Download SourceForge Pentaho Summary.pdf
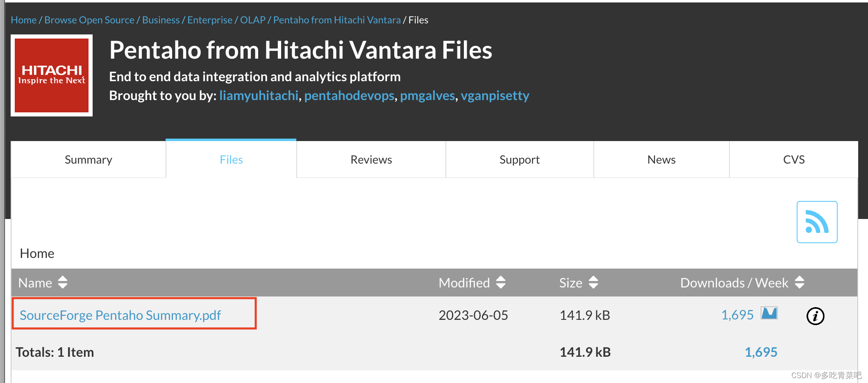This screenshot has width=868, height=383. (x=120, y=315)
